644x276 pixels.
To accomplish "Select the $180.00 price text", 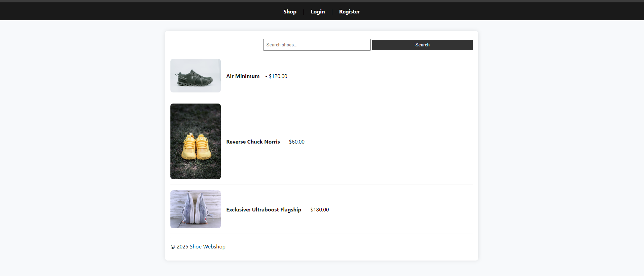I will pyautogui.click(x=319, y=210).
